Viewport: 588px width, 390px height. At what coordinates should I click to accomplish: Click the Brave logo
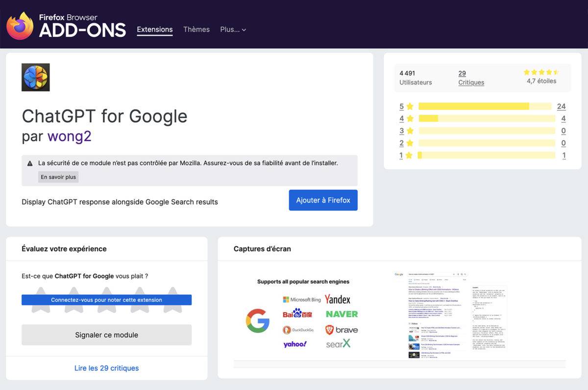click(x=342, y=330)
